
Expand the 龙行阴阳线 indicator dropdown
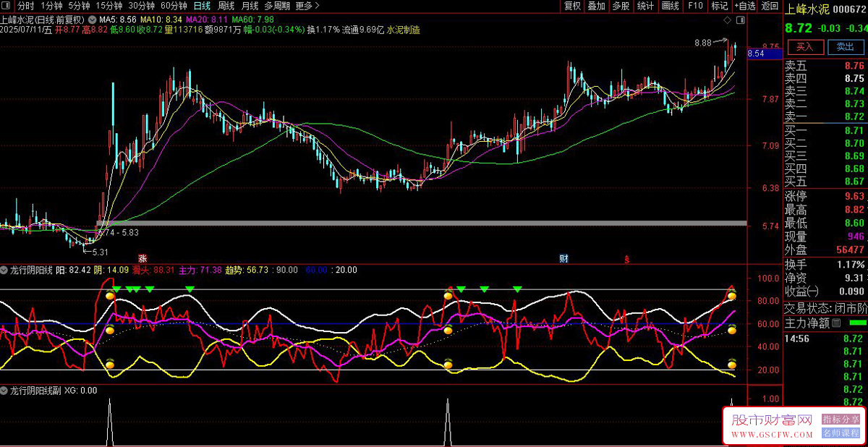coord(5,270)
